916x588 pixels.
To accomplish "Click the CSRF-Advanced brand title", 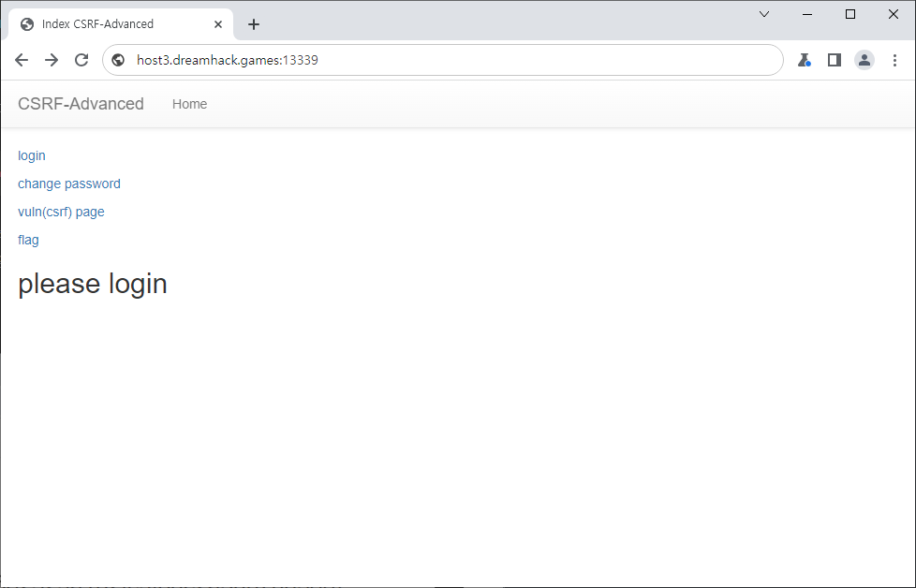I will click(x=81, y=104).
